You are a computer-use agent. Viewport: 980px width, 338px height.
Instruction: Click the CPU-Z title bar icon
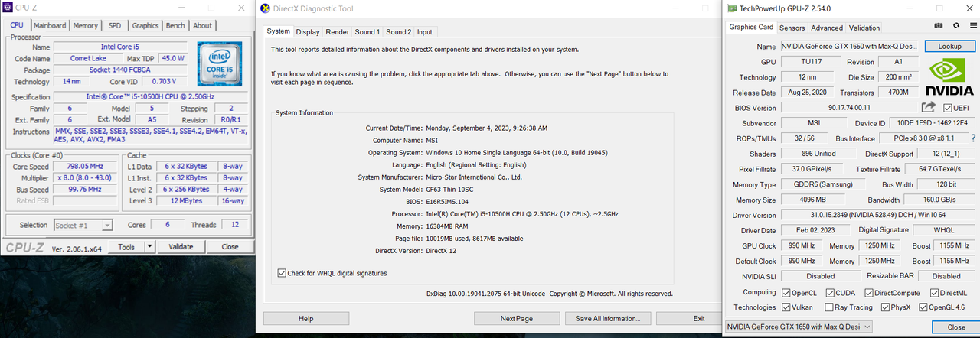8,8
